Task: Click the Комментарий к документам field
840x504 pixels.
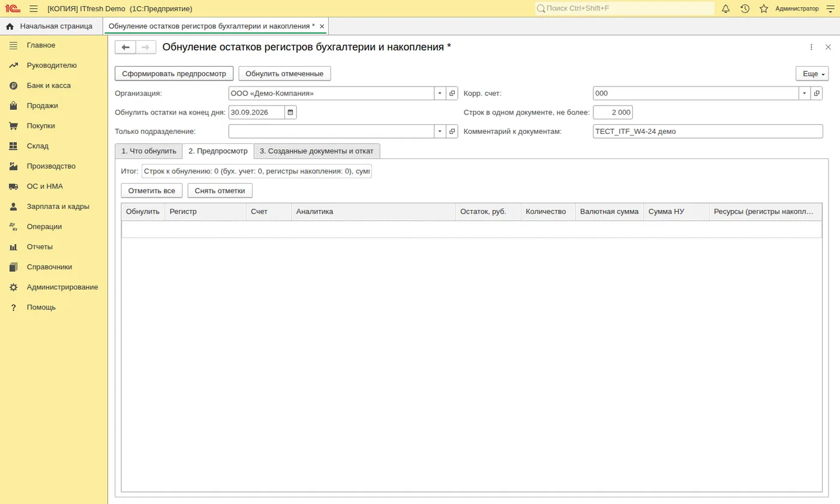Action: click(707, 131)
